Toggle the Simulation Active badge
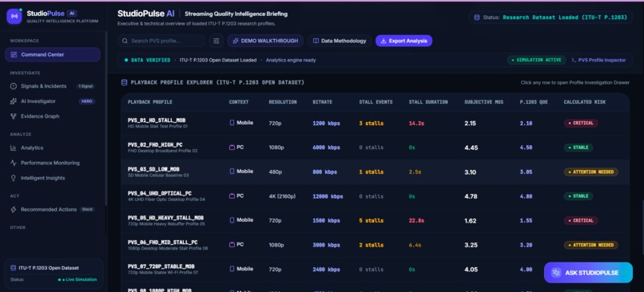 pos(536,61)
